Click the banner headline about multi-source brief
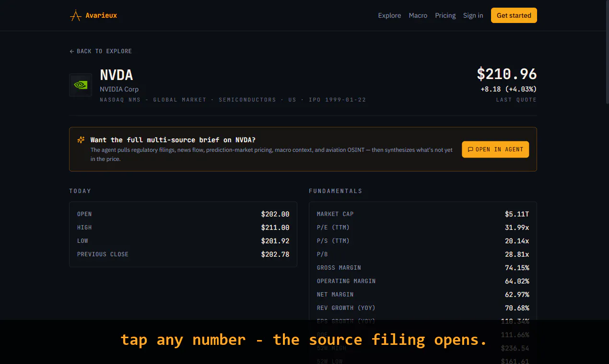609x364 pixels. point(173,140)
